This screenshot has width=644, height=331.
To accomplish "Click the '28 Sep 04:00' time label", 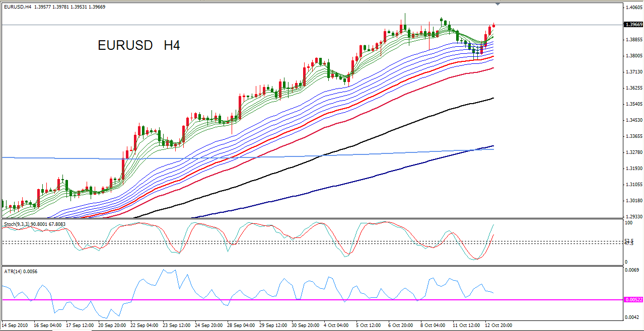I will coord(241,325).
